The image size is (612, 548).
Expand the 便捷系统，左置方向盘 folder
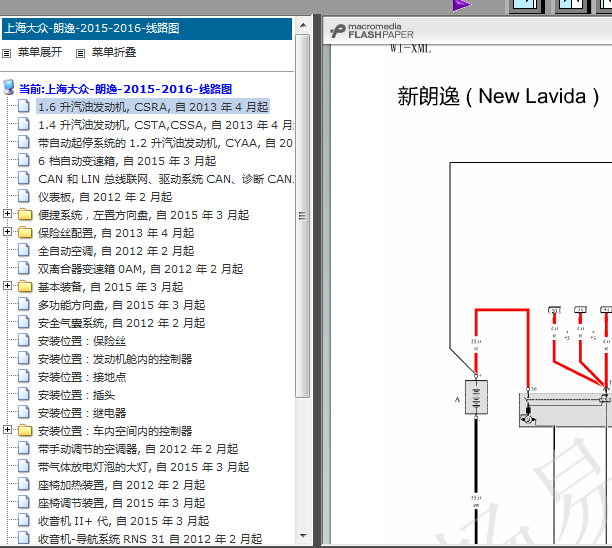click(7, 214)
